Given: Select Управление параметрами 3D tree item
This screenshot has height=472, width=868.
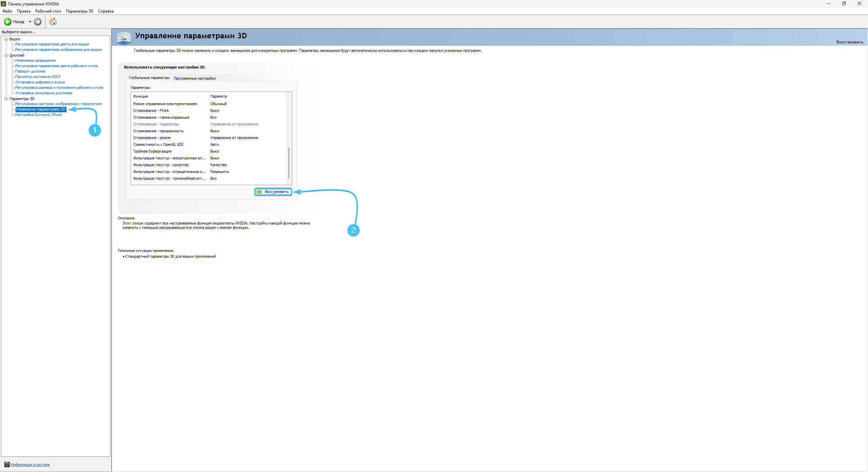Looking at the screenshot, I should coord(40,109).
